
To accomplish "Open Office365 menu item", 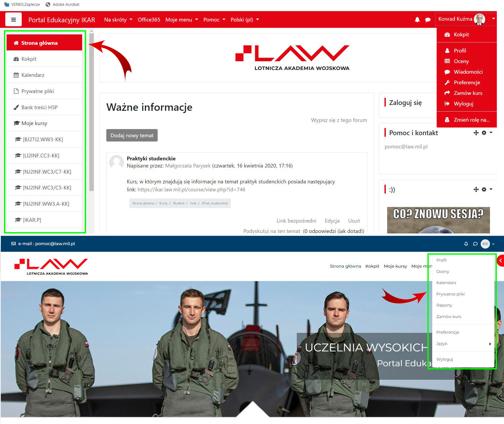I will pos(149,20).
